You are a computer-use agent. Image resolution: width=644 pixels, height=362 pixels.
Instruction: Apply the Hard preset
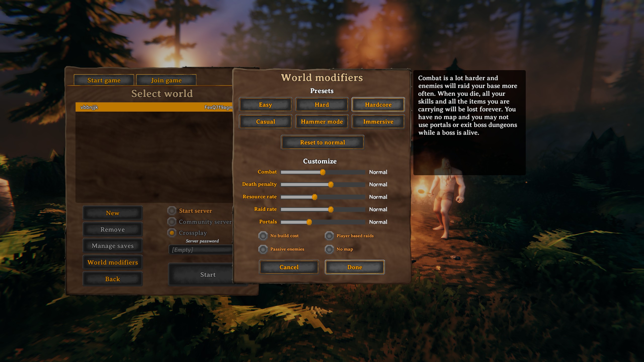pyautogui.click(x=322, y=105)
